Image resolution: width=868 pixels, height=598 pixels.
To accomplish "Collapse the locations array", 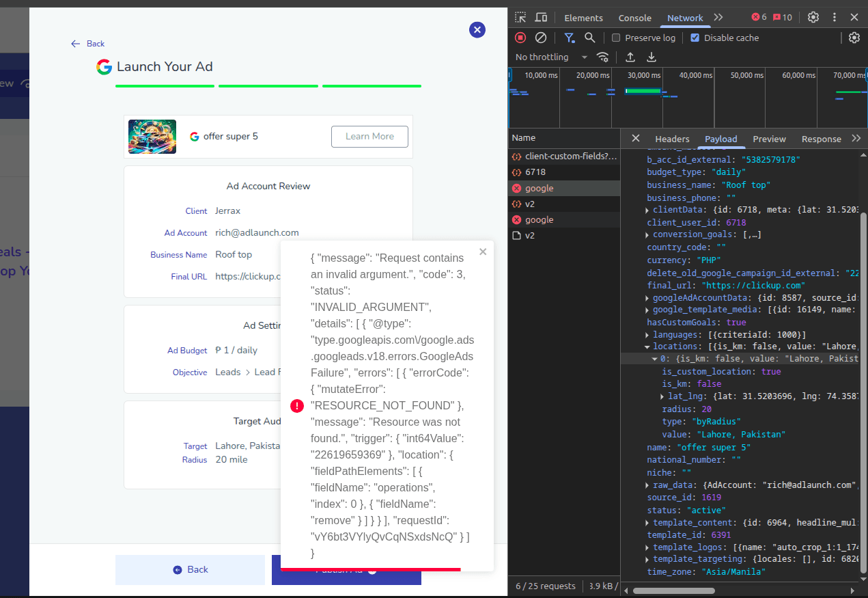I will tap(647, 347).
